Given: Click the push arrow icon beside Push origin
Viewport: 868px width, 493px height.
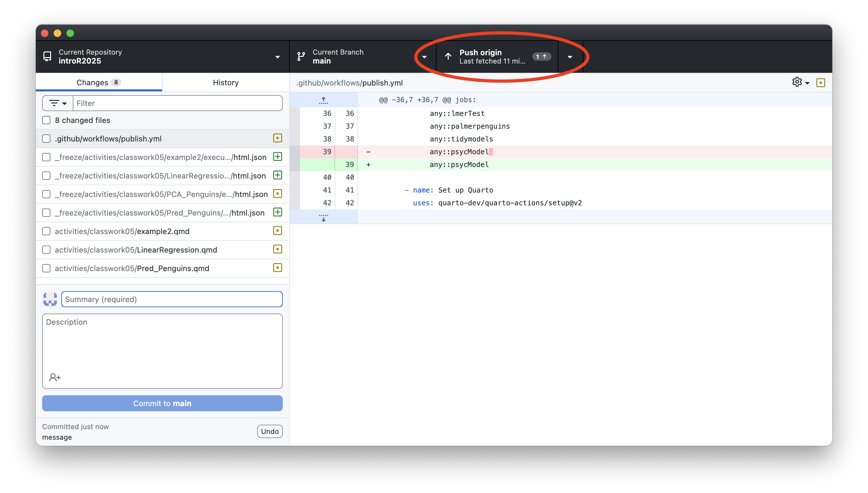Looking at the screenshot, I should coord(448,57).
